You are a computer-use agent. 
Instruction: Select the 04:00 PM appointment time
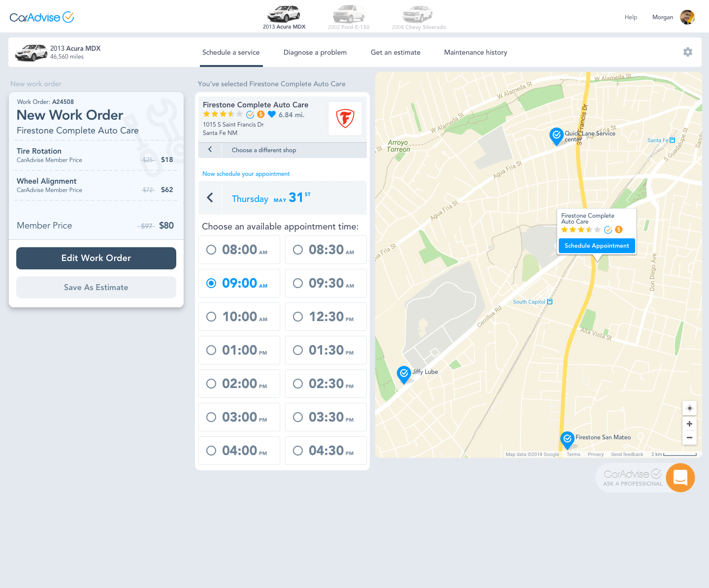(x=239, y=451)
